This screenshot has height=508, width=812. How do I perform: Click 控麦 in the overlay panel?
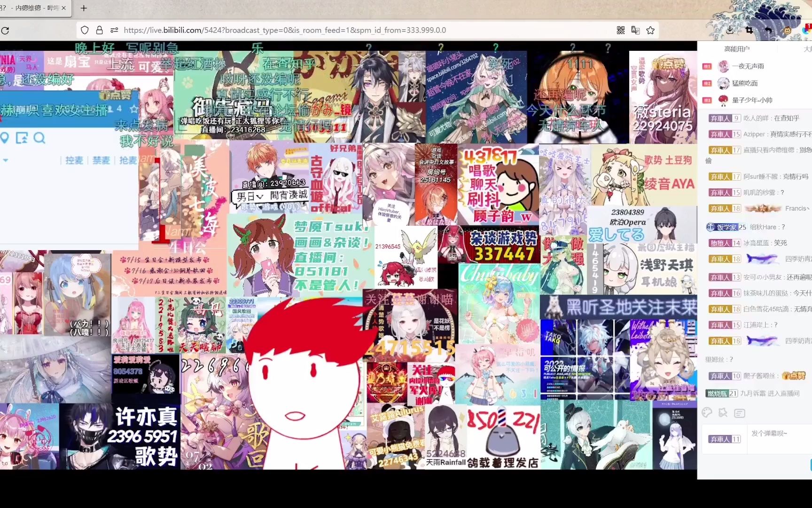(x=74, y=160)
